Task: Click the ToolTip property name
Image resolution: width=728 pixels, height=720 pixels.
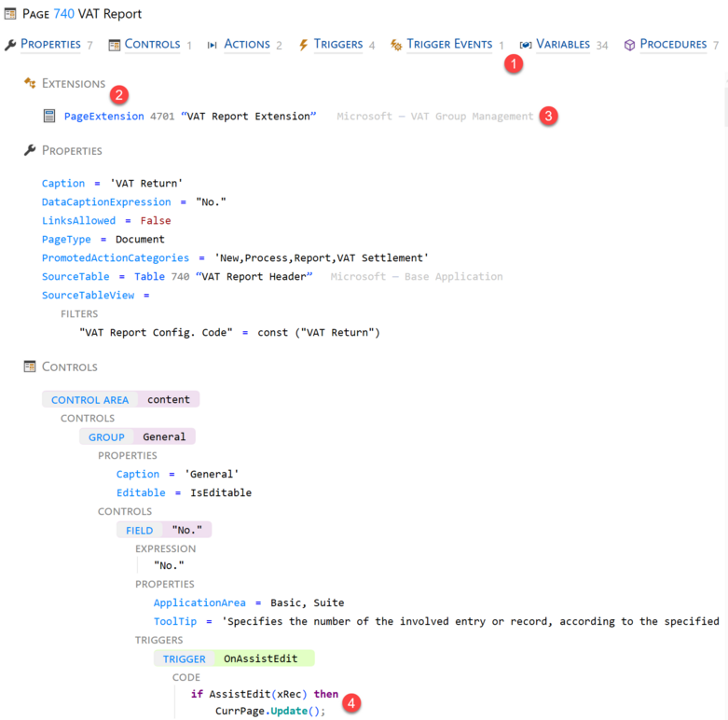Action: [175, 621]
